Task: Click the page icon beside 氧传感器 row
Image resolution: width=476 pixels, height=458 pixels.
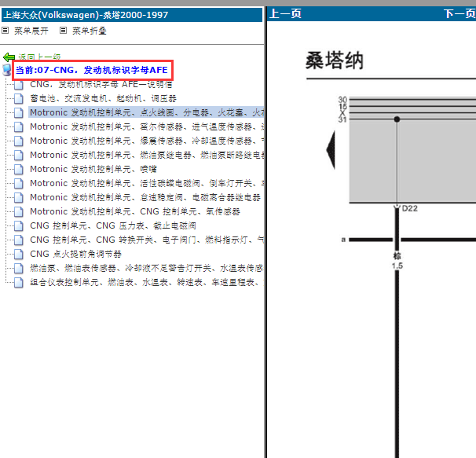Action: pos(19,211)
